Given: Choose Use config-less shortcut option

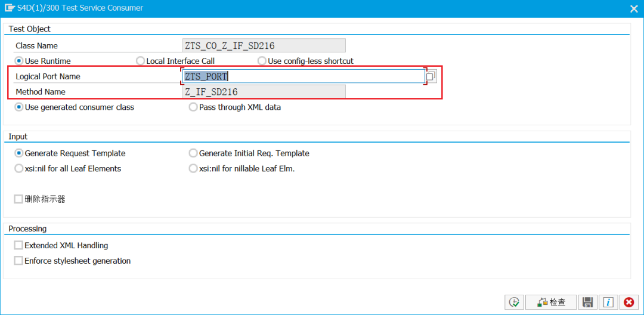Looking at the screenshot, I should (262, 61).
